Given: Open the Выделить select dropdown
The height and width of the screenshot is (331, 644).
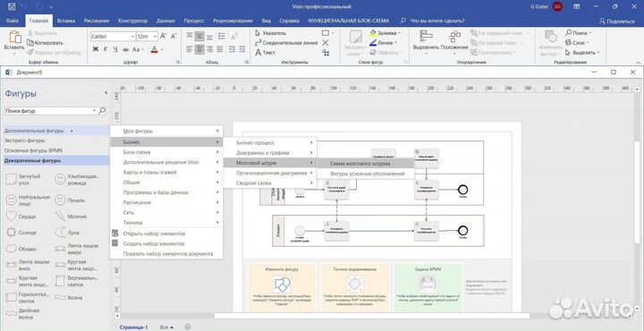Looking at the screenshot, I should (598, 53).
